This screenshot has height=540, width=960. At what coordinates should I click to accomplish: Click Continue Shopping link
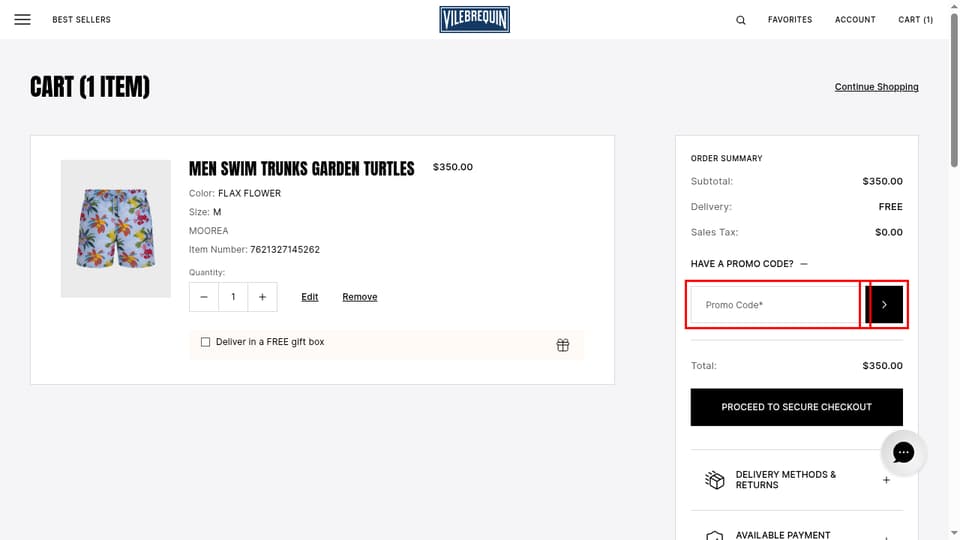point(876,87)
